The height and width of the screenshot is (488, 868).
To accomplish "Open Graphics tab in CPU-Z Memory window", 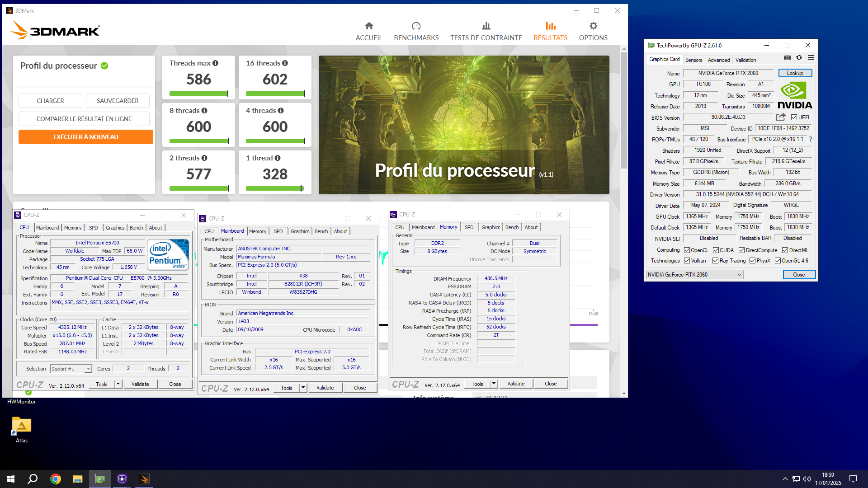I will [491, 227].
